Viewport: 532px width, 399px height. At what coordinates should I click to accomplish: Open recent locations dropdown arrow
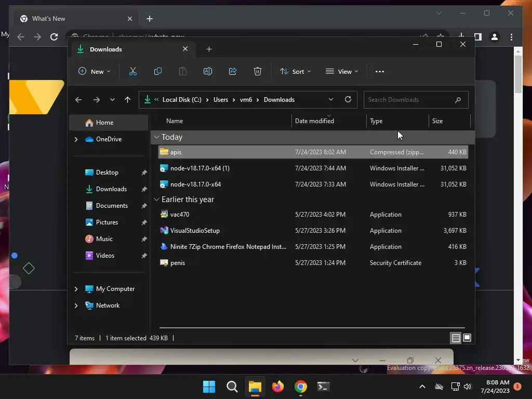click(112, 100)
